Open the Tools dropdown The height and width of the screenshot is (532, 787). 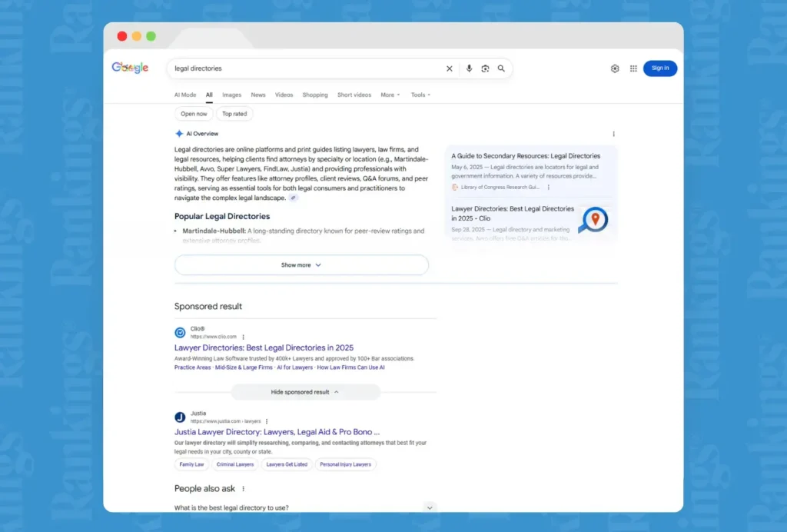420,95
